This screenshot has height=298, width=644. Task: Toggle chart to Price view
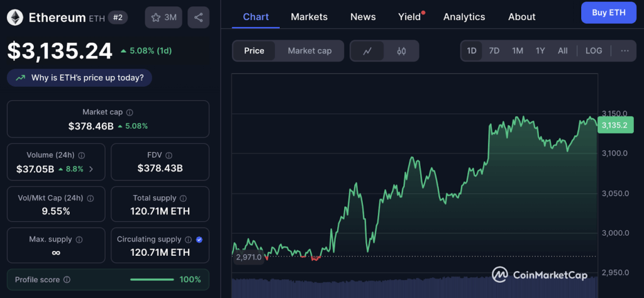[254, 51]
